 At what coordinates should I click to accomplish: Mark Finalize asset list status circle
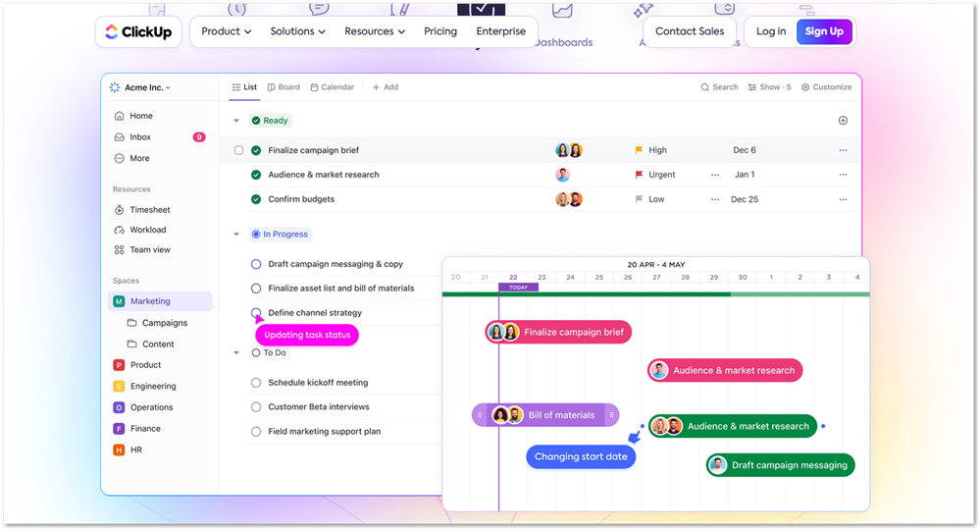(x=256, y=289)
